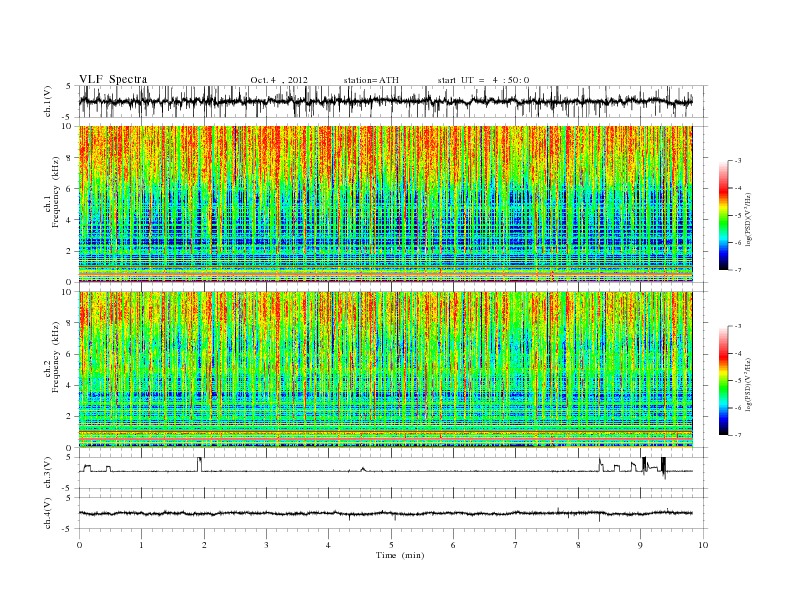Click the ch.1 spectrogram panel
792x612 pixels.
tap(386, 204)
